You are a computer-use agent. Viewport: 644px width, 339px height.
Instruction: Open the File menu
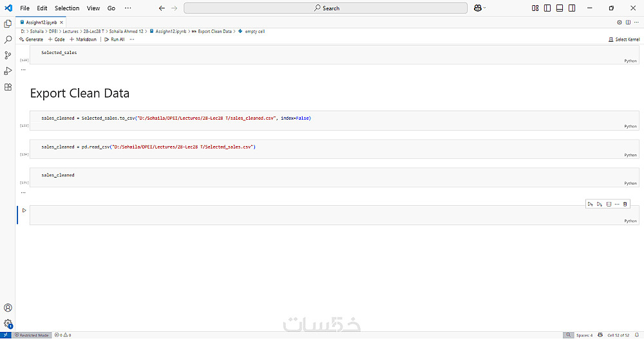click(24, 8)
